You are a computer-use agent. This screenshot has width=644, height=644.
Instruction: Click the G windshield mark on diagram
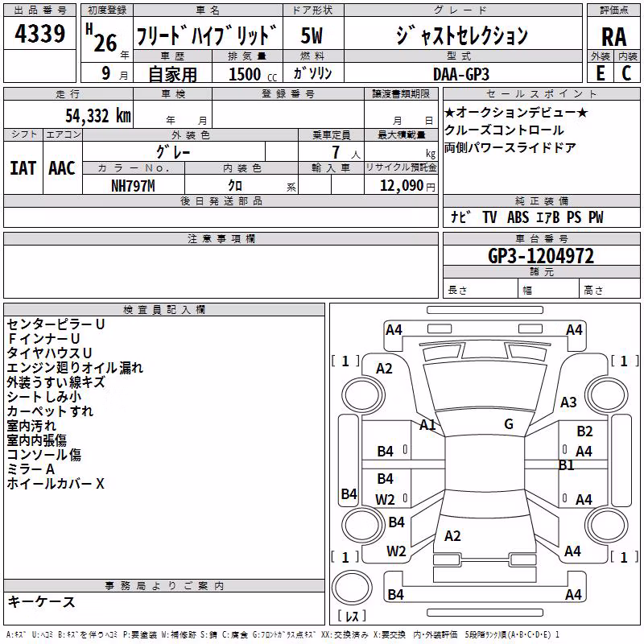pyautogui.click(x=509, y=423)
